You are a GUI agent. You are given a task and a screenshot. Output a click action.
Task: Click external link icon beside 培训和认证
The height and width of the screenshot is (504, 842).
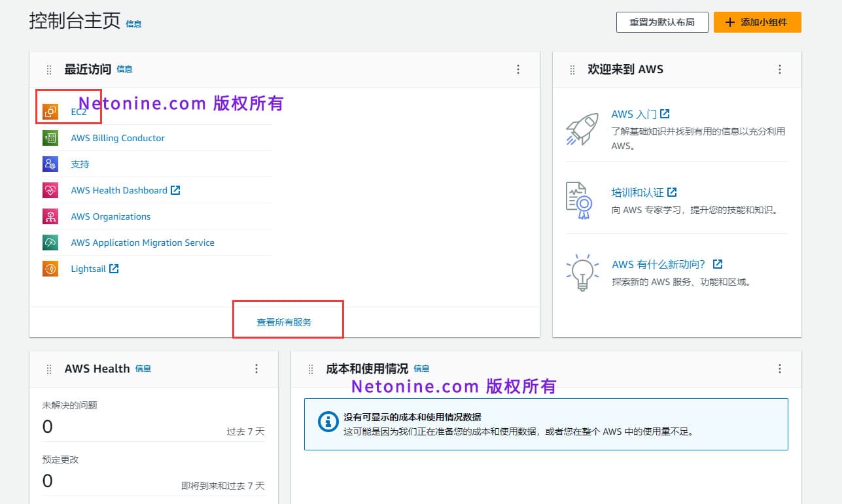(672, 192)
